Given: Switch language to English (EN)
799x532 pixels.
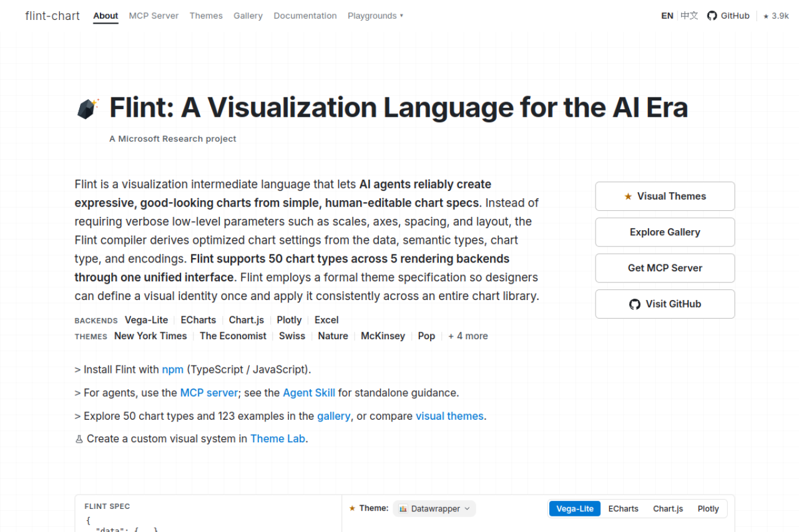Looking at the screenshot, I should (x=667, y=16).
